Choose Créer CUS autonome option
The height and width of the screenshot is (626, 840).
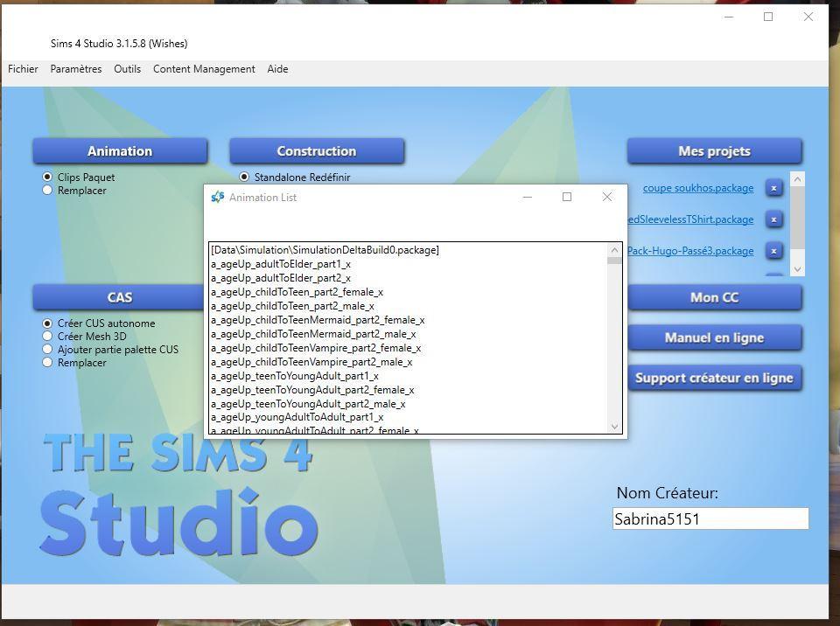[x=47, y=323]
